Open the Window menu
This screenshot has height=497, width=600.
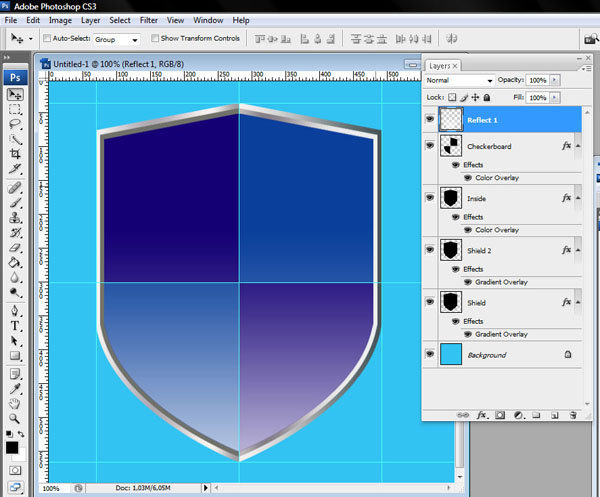click(x=208, y=20)
